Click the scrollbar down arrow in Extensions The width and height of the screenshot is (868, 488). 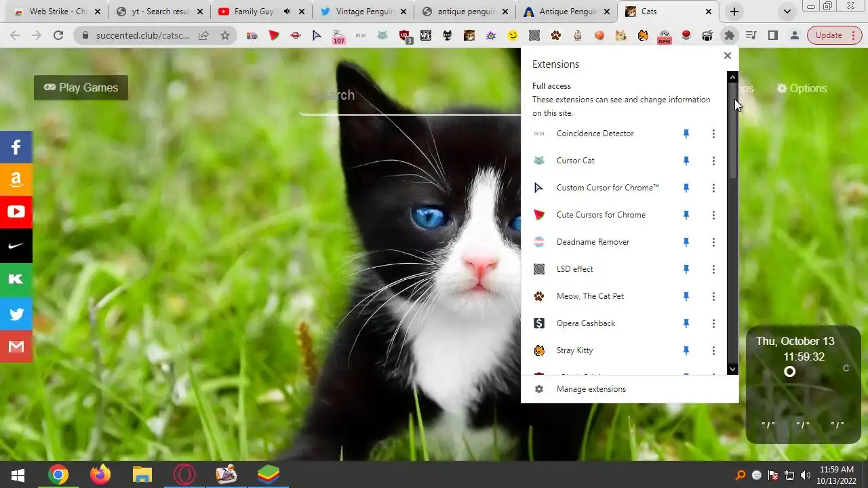tap(732, 369)
